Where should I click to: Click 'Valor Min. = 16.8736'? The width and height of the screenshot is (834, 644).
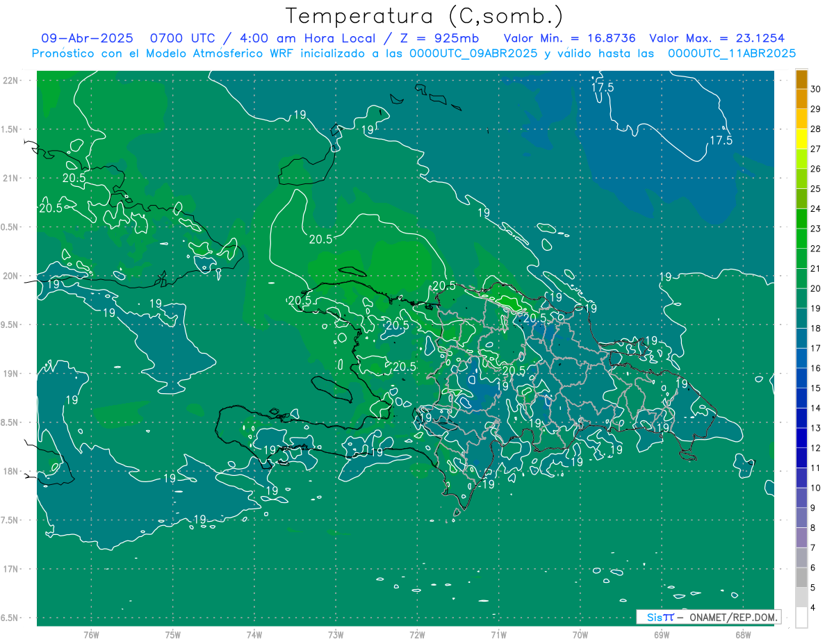pos(569,38)
